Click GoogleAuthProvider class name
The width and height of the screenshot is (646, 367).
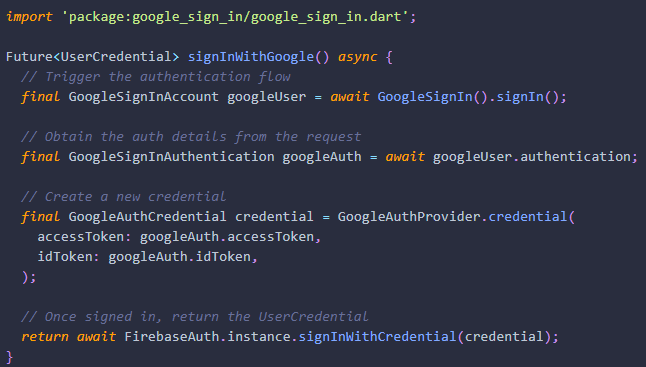[x=409, y=217]
